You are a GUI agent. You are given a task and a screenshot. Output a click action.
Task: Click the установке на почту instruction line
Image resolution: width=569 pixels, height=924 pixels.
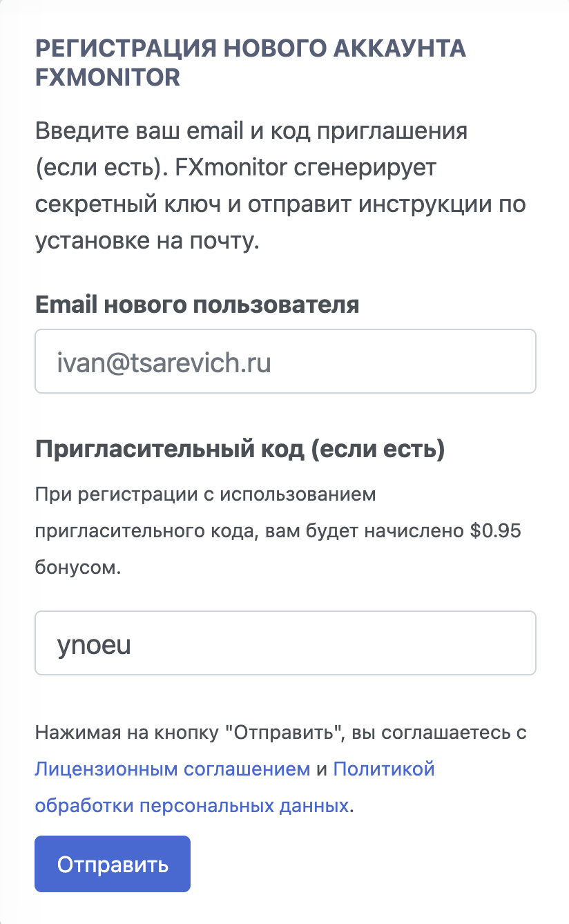point(147,242)
